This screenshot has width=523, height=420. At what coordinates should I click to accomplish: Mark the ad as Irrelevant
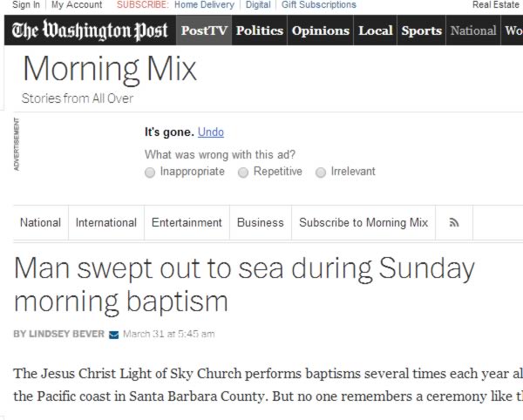[x=321, y=173]
